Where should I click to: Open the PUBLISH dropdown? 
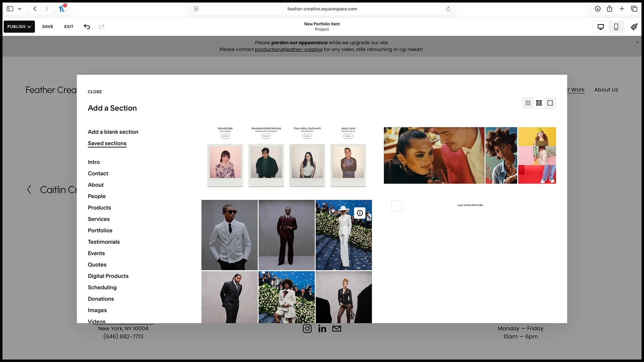point(19,26)
